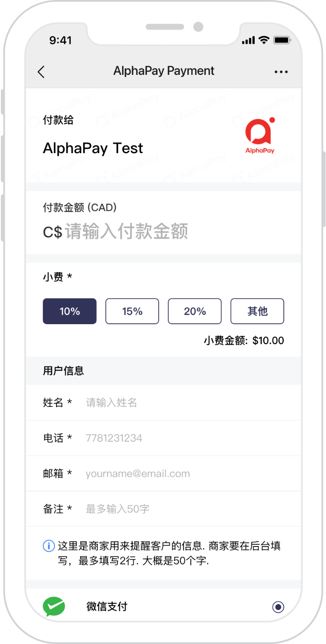Click the signal strength indicator
The image size is (326, 644).
[249, 39]
